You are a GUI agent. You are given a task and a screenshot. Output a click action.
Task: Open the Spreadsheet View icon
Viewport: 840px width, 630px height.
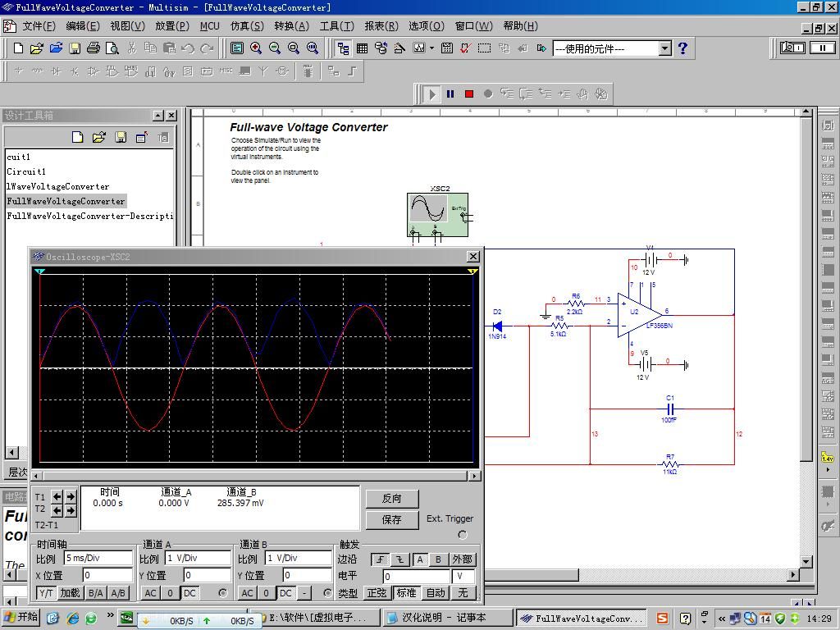point(362,48)
